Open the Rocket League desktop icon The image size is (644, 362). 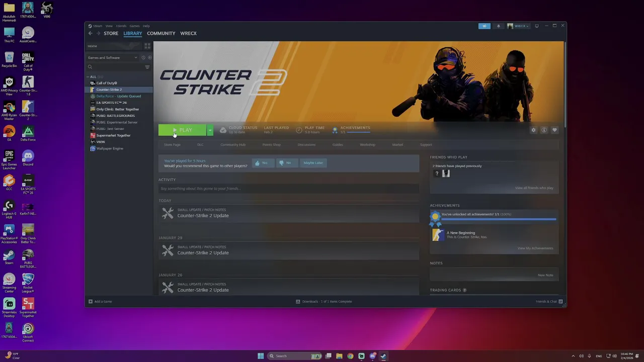(x=28, y=283)
